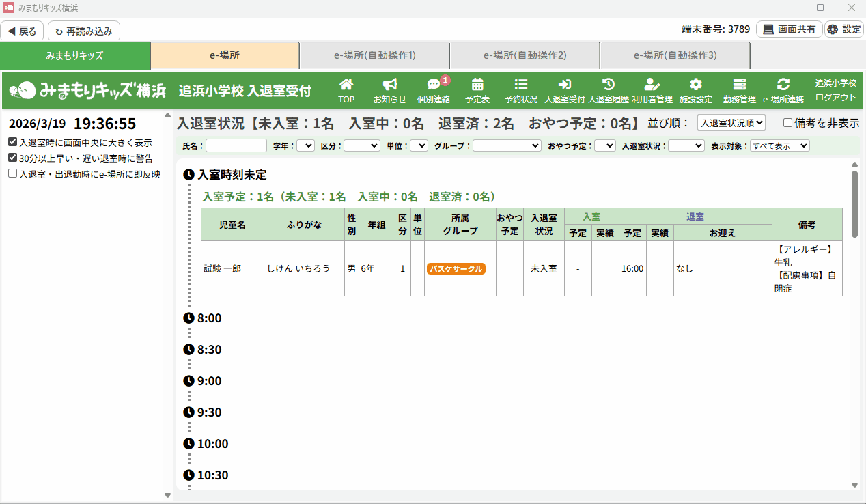The height and width of the screenshot is (504, 866).
Task: Open the 予定表 calendar icon
Action: [x=477, y=84]
